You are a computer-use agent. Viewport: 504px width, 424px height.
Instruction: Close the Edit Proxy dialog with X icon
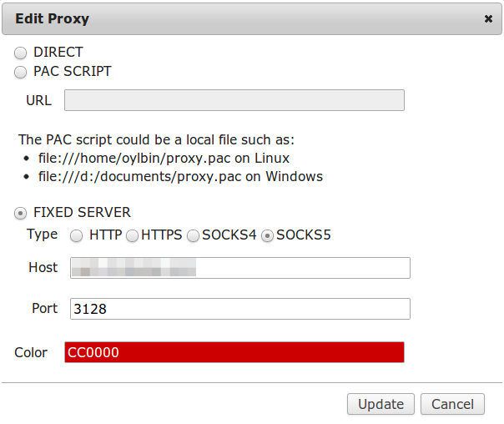(488, 19)
